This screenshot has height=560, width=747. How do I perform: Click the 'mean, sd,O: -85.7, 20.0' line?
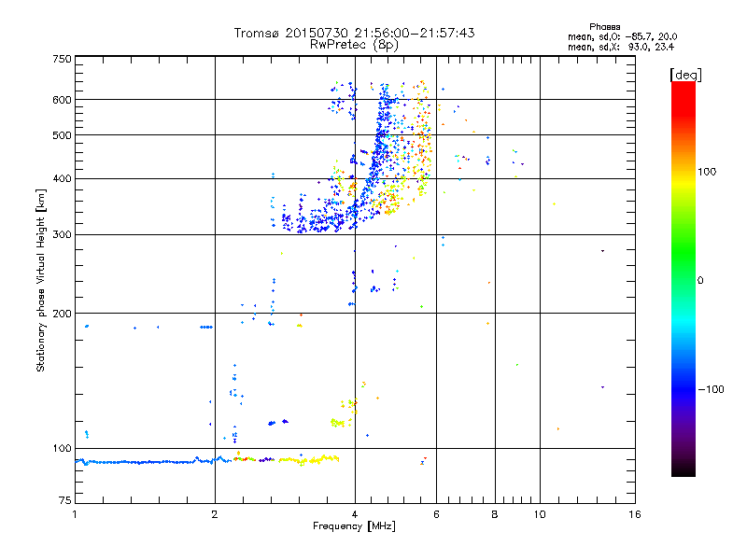click(x=622, y=36)
